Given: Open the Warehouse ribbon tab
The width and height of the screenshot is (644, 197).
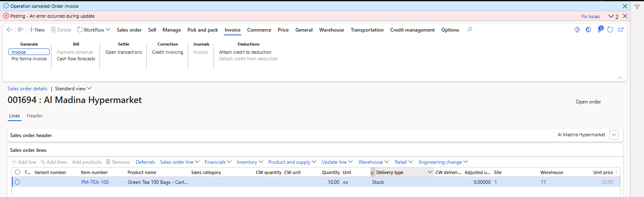Looking at the screenshot, I should [x=331, y=30].
